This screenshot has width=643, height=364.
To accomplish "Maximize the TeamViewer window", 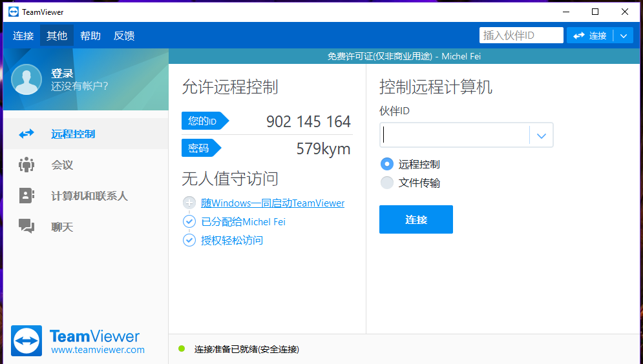I will (x=595, y=12).
